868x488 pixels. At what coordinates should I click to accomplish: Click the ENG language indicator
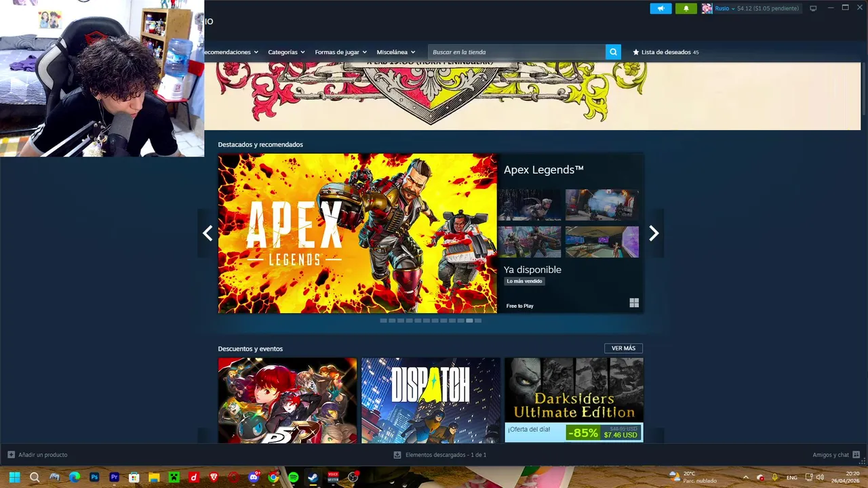click(x=791, y=477)
